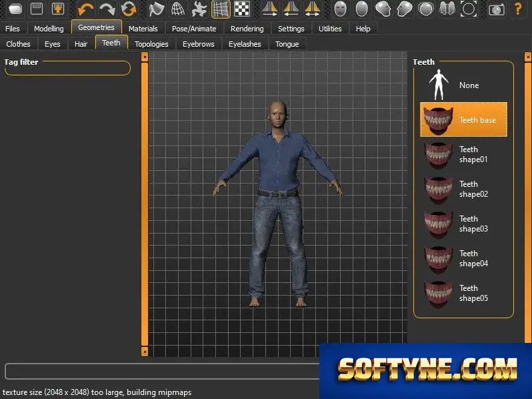Open help via question mark icon

(x=518, y=9)
